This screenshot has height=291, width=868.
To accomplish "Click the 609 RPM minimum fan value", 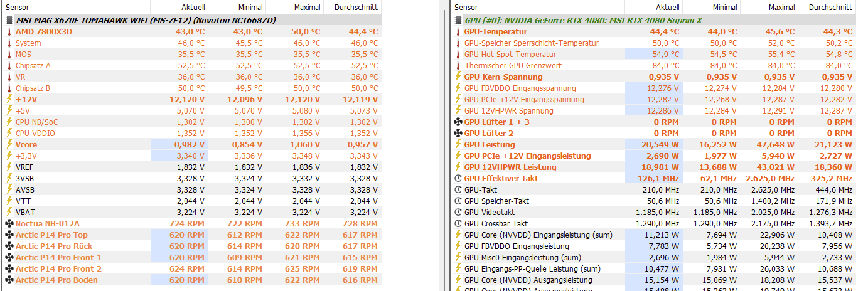I will (x=245, y=257).
